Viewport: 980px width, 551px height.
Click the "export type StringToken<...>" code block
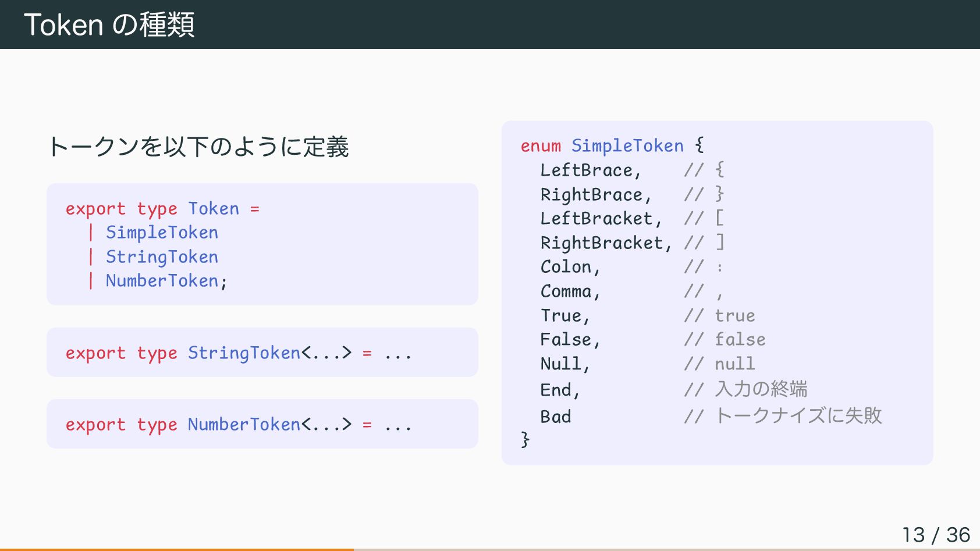click(239, 353)
